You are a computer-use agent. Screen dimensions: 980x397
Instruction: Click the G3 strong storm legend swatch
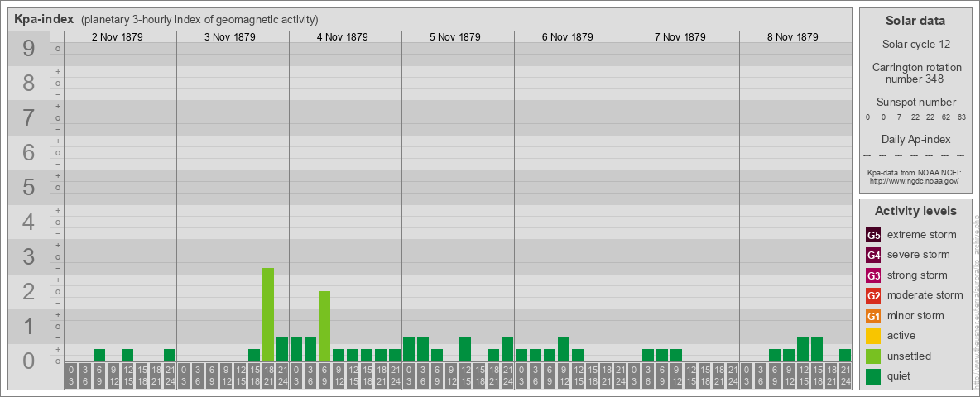[x=873, y=275]
